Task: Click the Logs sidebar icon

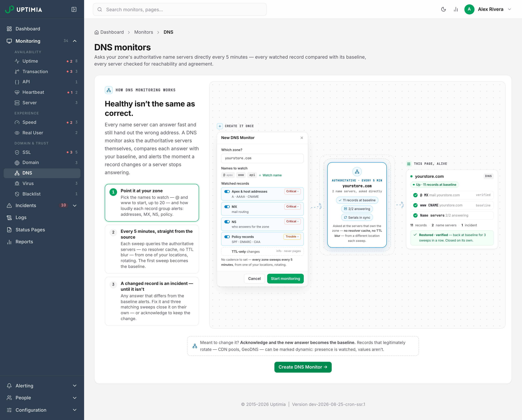Action: point(9,217)
